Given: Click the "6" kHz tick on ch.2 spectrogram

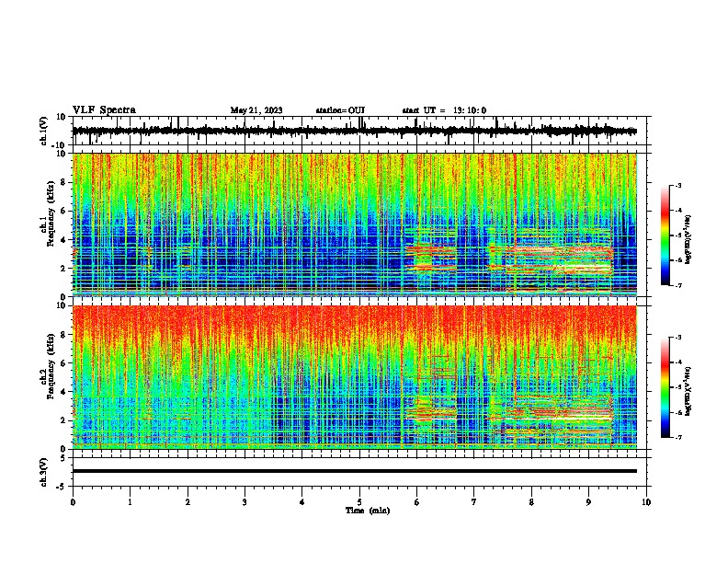Looking at the screenshot, I should (x=63, y=362).
